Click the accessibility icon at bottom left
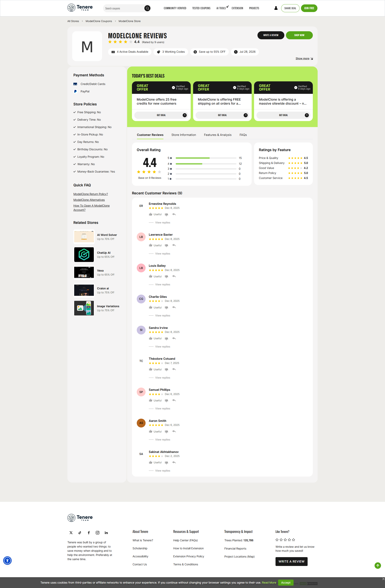The height and width of the screenshot is (588, 385). 7,560
